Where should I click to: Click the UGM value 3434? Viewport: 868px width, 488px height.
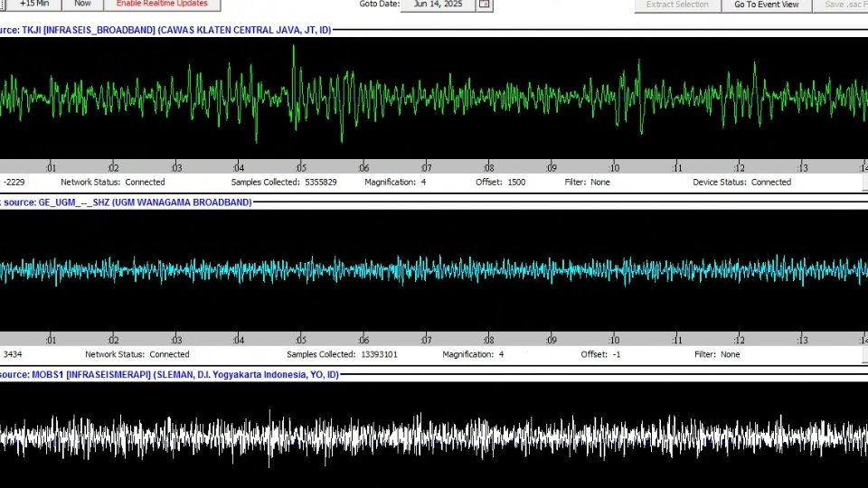[13, 354]
